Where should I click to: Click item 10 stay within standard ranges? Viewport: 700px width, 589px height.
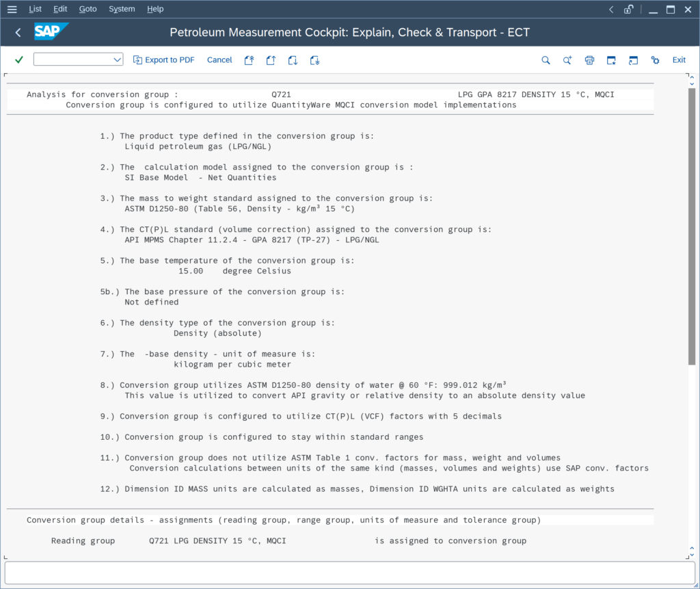pos(262,436)
